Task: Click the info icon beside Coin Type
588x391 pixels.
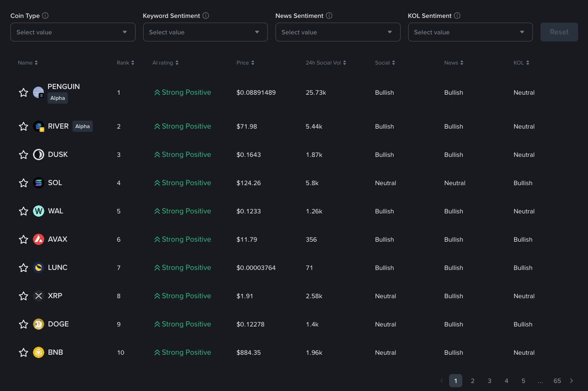Action: 45,16
